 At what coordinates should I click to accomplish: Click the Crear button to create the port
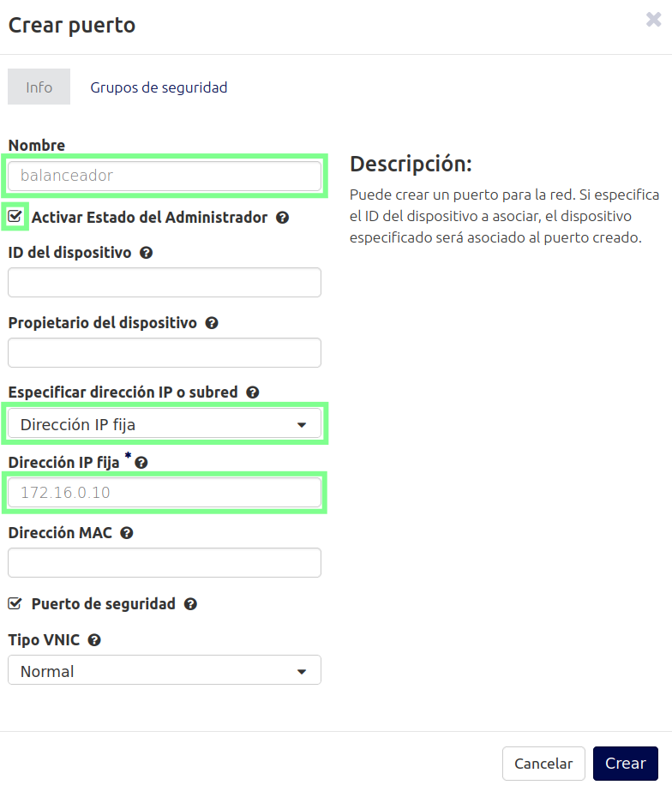tap(625, 763)
